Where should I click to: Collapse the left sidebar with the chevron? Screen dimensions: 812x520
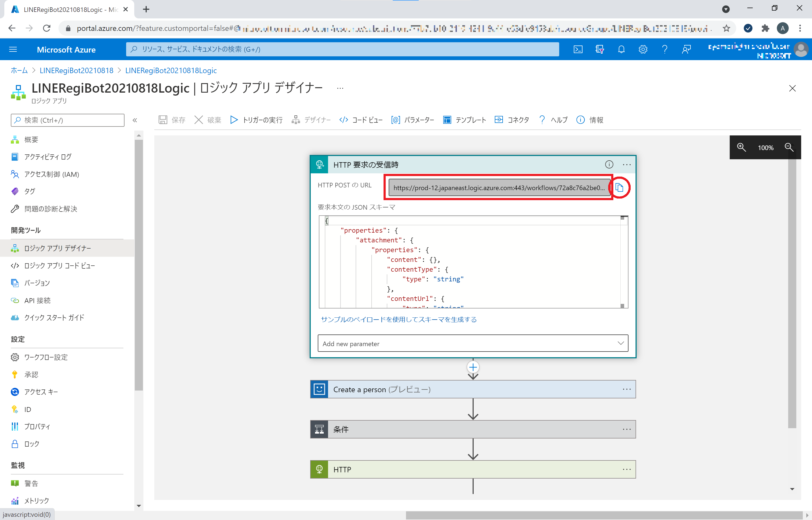(x=135, y=120)
